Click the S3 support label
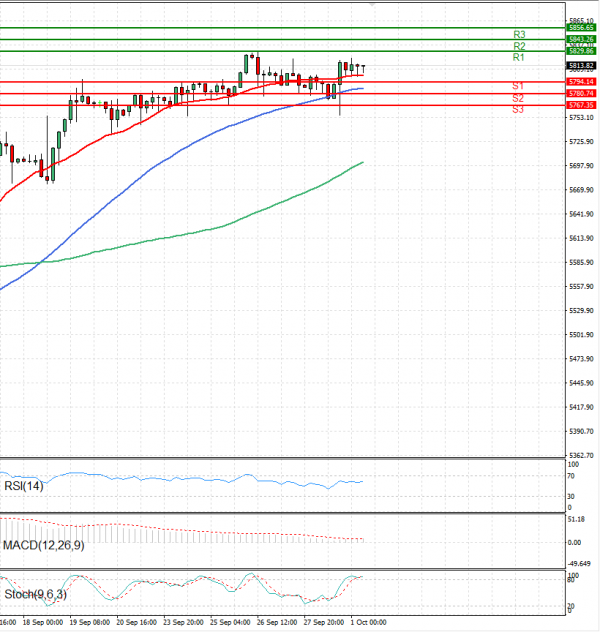The image size is (600, 632). click(x=518, y=109)
